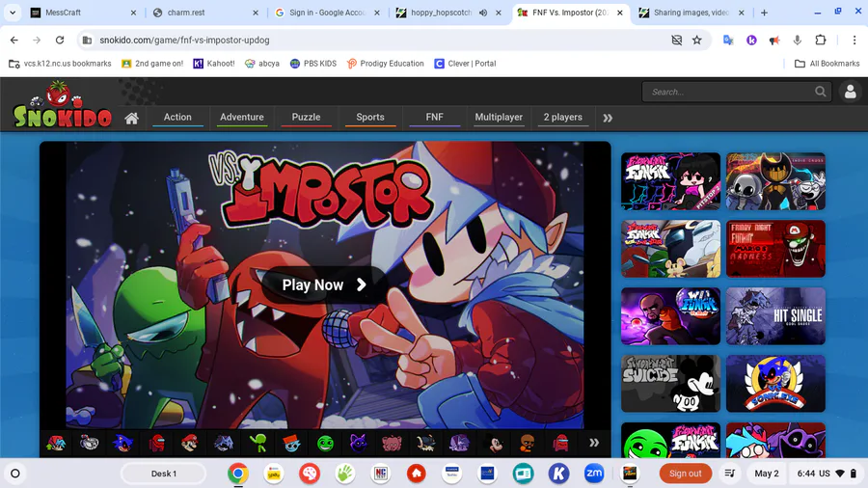Open the Adventure games category
This screenshot has width=868, height=488.
[242, 118]
